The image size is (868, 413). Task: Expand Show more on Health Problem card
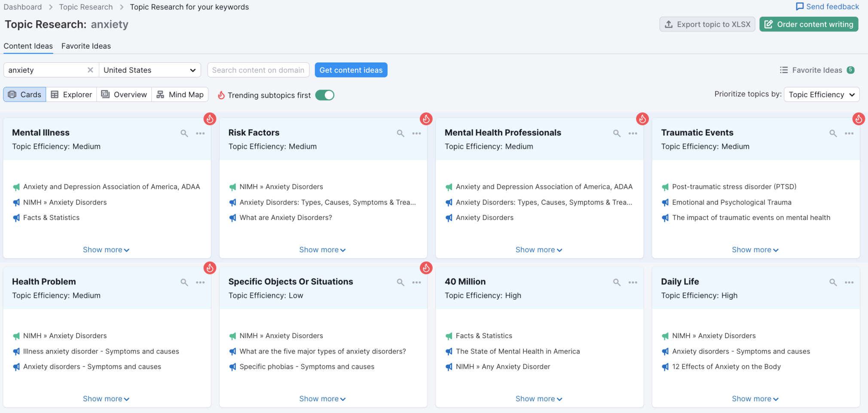click(106, 399)
